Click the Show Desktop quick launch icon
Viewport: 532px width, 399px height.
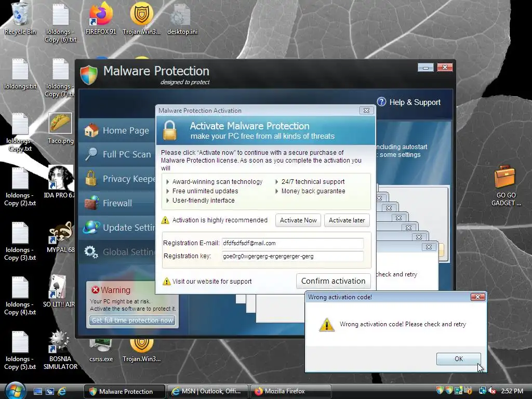(37, 391)
